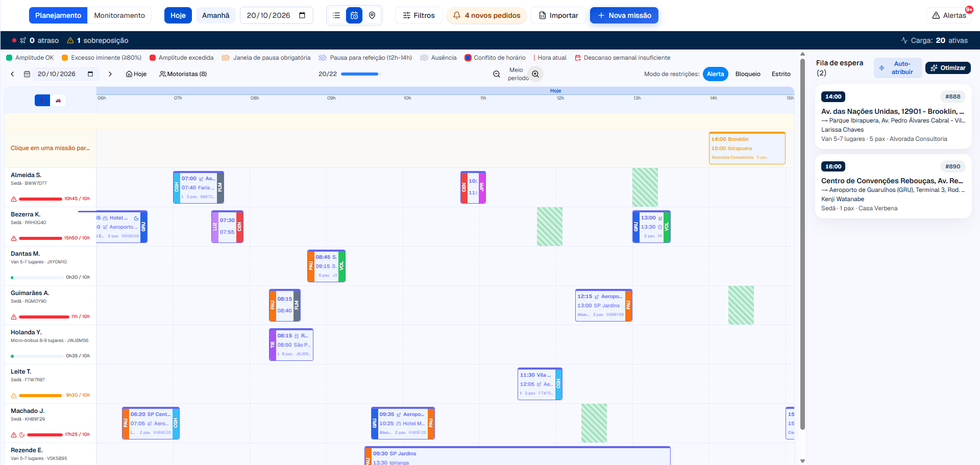Click the zoom in magnifier icon

[535, 74]
